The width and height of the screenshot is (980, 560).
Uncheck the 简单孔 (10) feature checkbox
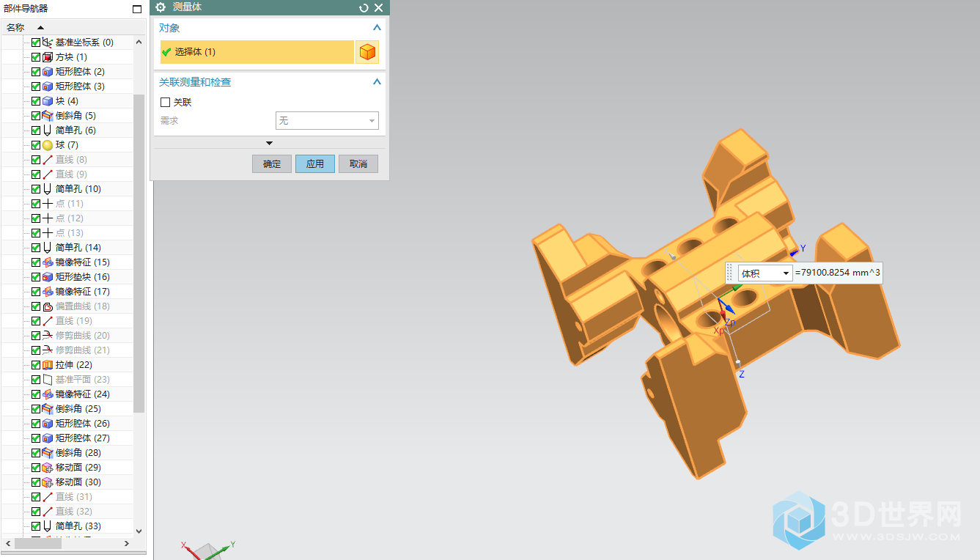tap(36, 189)
